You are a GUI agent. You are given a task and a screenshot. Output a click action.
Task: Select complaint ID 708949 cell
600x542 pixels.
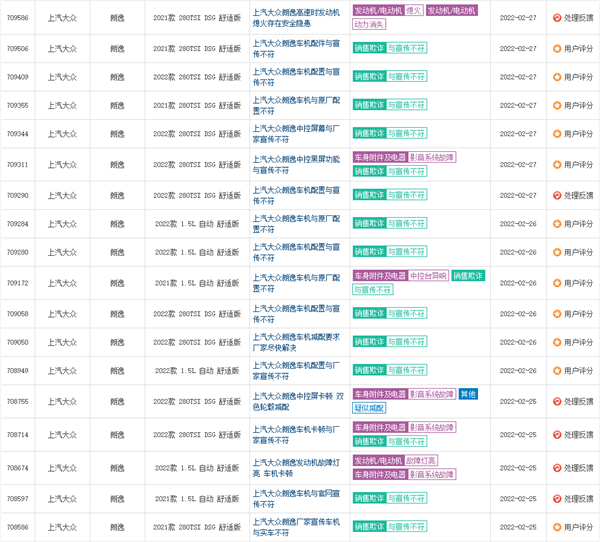coord(18,371)
